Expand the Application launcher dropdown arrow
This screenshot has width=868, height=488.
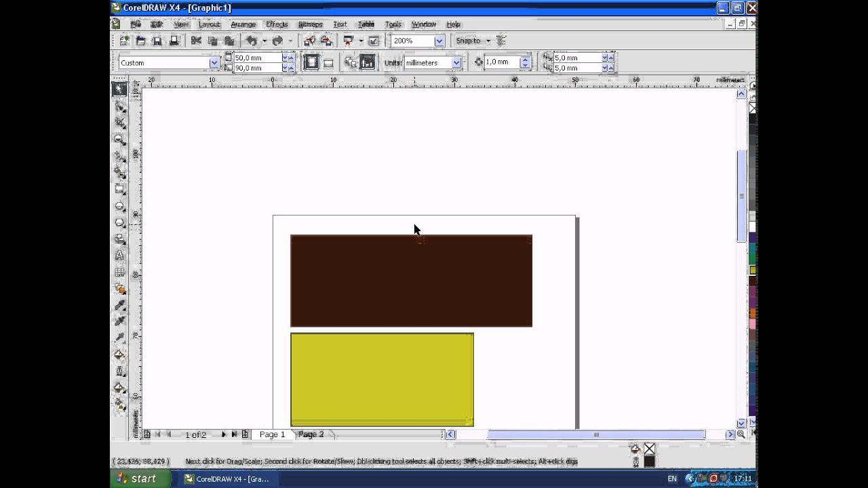(x=361, y=41)
